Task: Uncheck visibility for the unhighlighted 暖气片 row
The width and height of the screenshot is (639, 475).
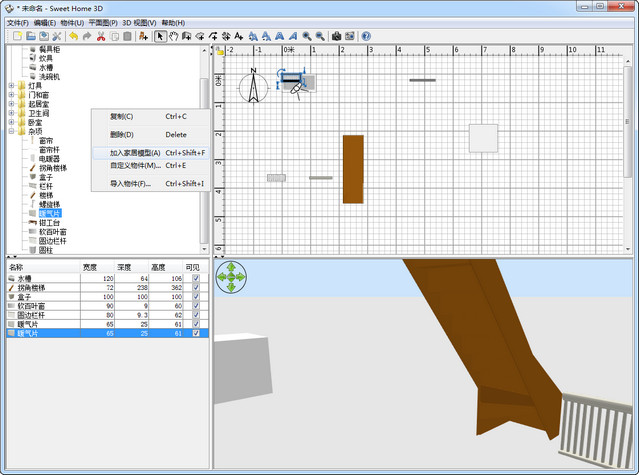Action: pyautogui.click(x=196, y=324)
